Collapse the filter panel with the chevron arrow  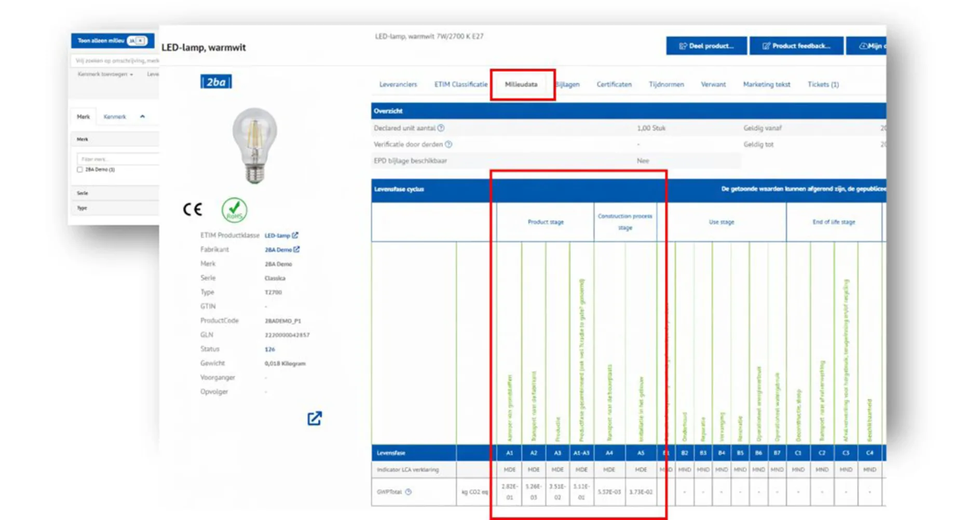pos(142,117)
